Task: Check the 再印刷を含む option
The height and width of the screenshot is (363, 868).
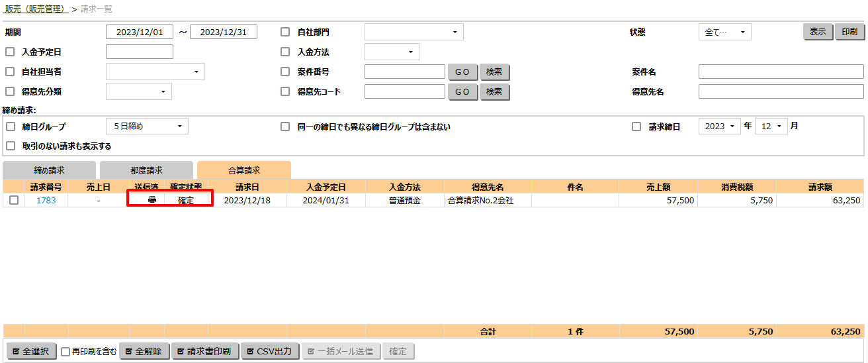Action: click(x=65, y=352)
